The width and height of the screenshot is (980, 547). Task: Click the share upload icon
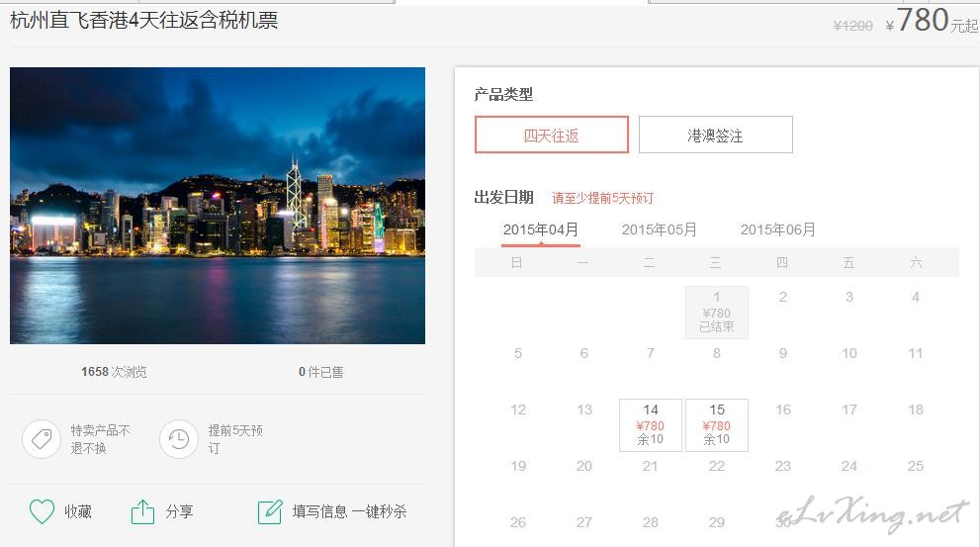coord(142,511)
